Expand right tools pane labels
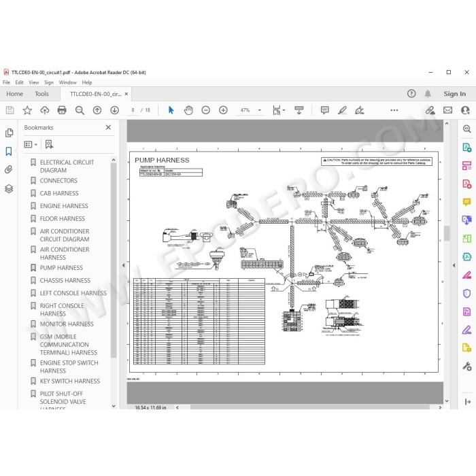Image resolution: width=476 pixels, height=476 pixels. click(x=468, y=402)
